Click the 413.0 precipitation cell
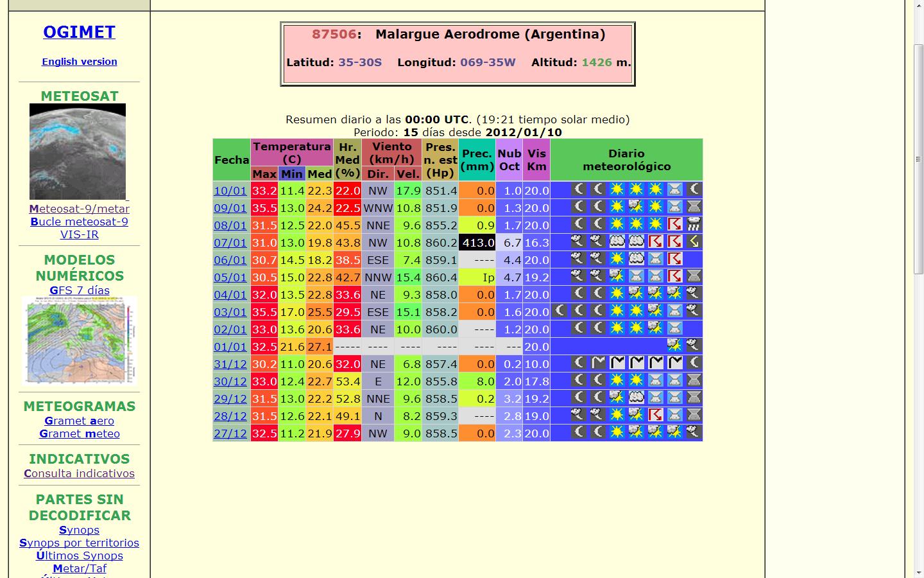This screenshot has height=578, width=924. [x=477, y=243]
